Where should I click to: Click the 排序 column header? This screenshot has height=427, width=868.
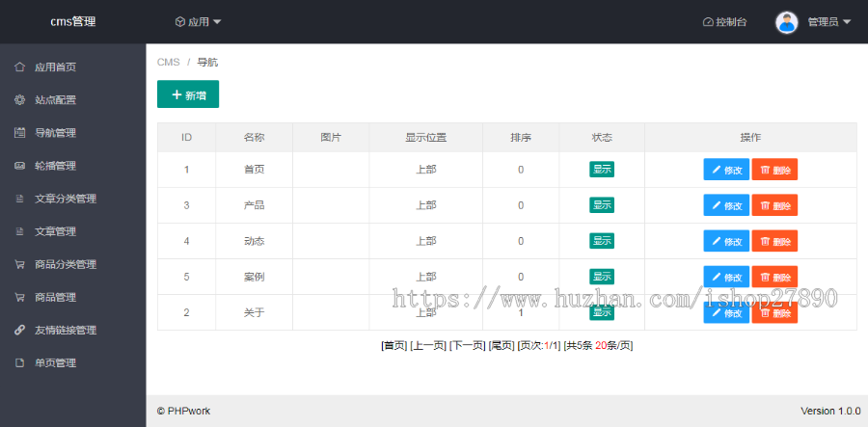[x=521, y=137]
